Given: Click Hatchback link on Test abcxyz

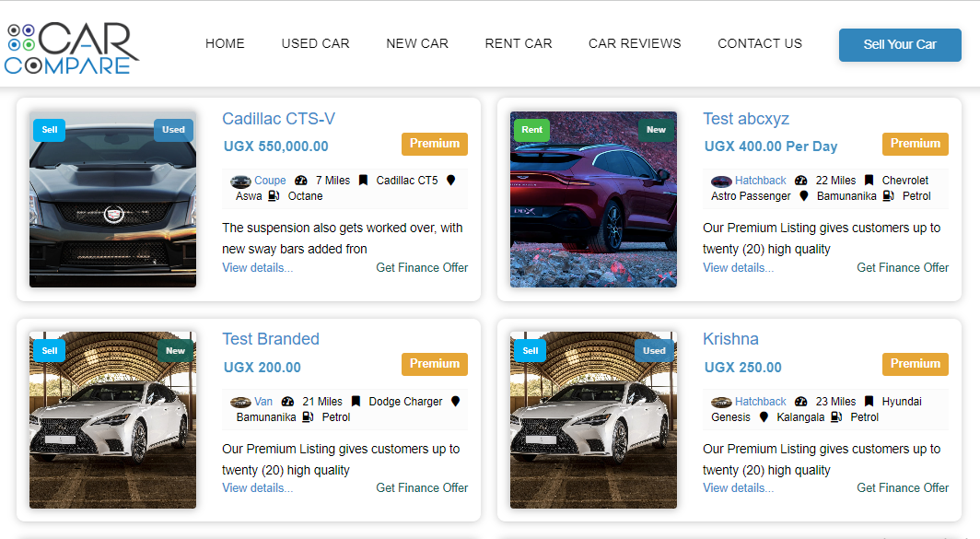Looking at the screenshot, I should pos(761,181).
